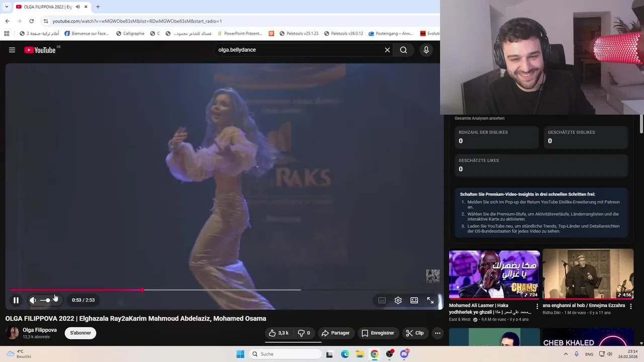Start voice search with the microphone

pyautogui.click(x=426, y=50)
